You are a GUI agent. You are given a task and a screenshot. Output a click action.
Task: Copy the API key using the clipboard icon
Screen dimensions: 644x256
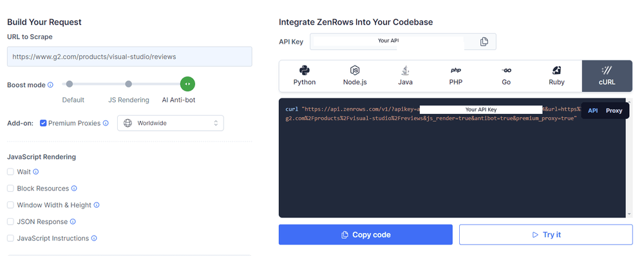[x=484, y=41]
